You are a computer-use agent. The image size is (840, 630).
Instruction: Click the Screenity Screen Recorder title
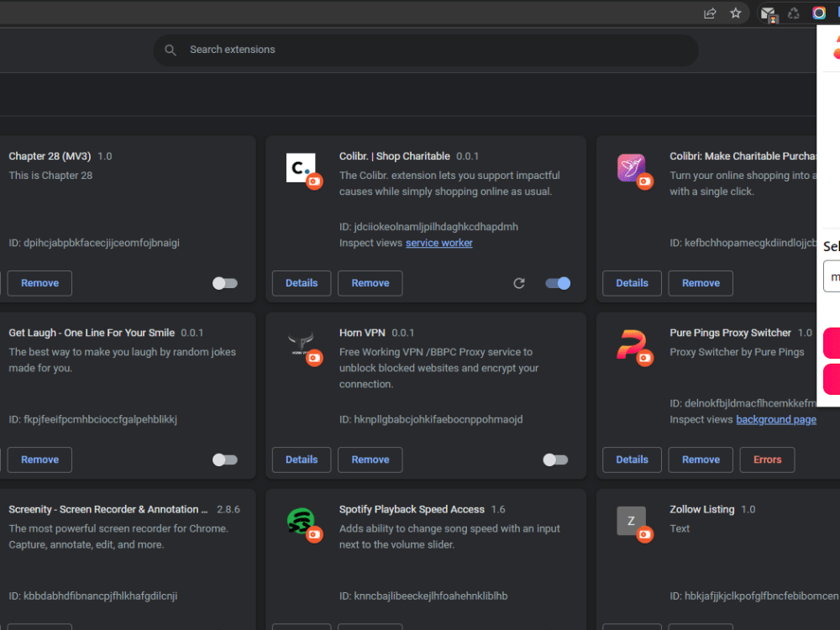pos(108,510)
